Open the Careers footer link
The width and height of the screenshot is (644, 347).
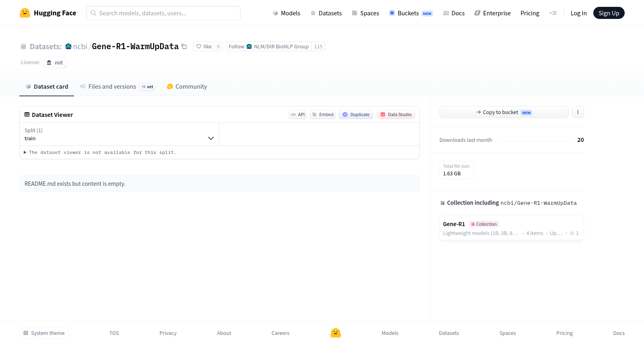coord(281,333)
